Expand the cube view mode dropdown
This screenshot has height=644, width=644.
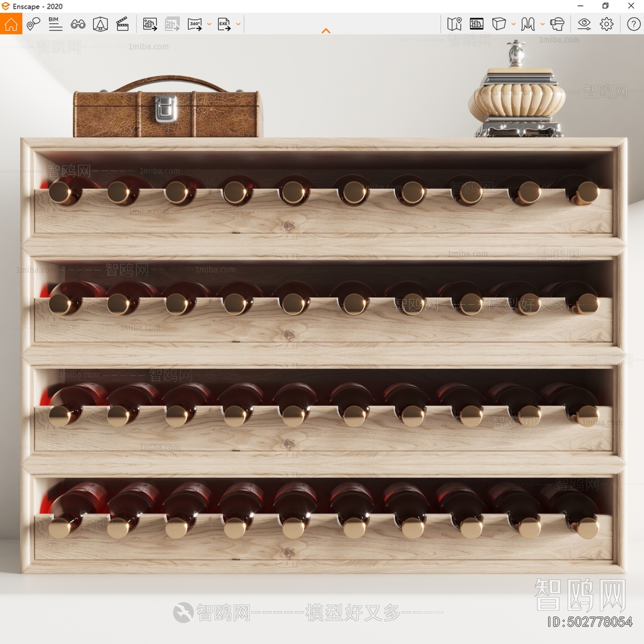click(514, 24)
